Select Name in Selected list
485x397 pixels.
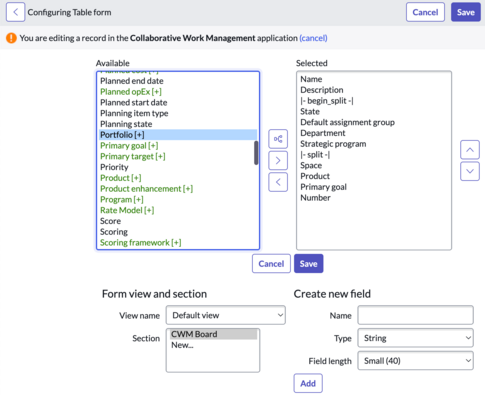[374, 79]
